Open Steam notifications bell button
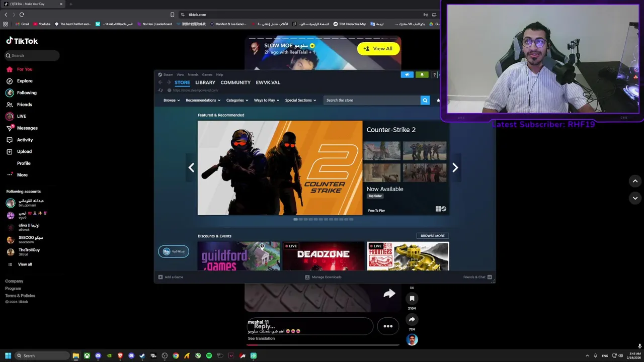Screen dimensions: 644x362 tap(422, 75)
